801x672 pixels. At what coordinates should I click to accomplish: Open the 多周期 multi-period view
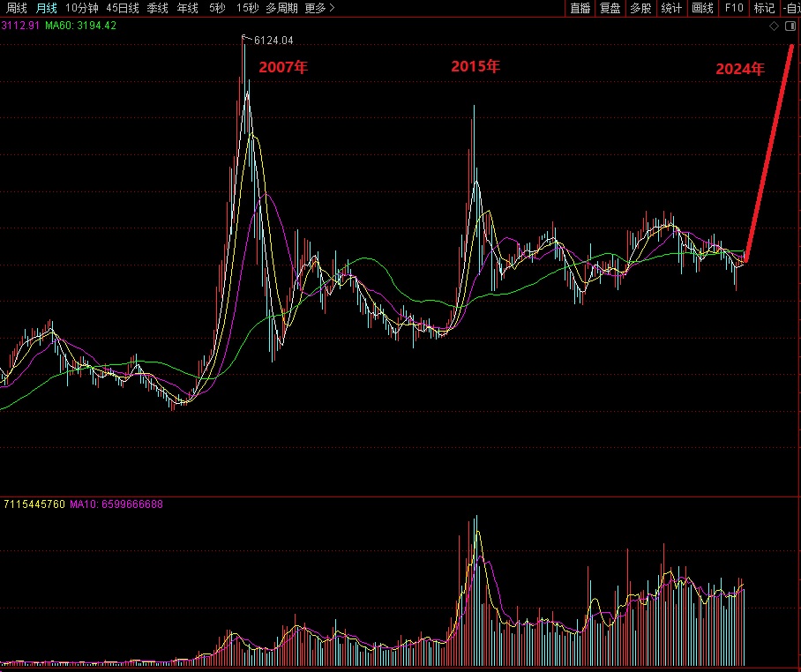[281, 8]
